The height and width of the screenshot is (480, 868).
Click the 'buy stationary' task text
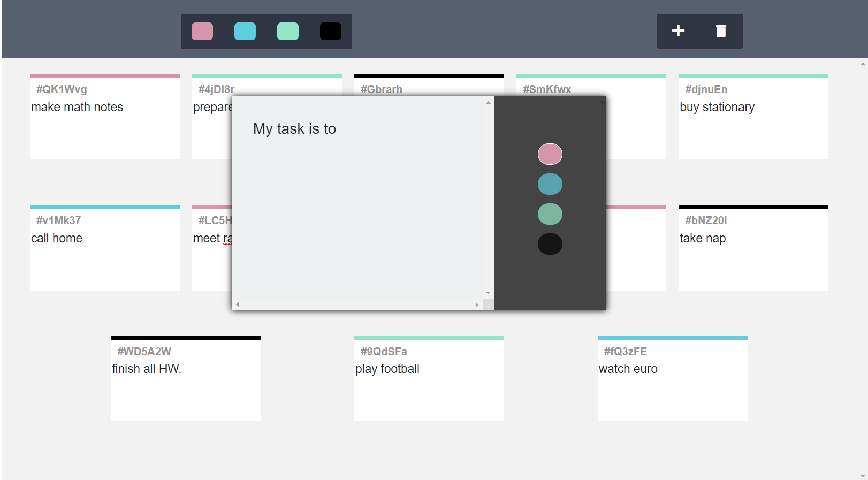(x=717, y=108)
